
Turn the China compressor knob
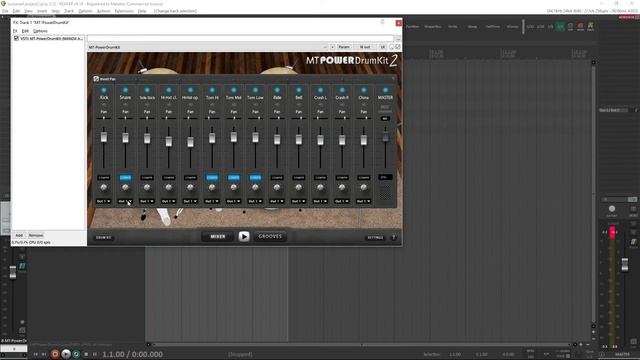(x=364, y=187)
